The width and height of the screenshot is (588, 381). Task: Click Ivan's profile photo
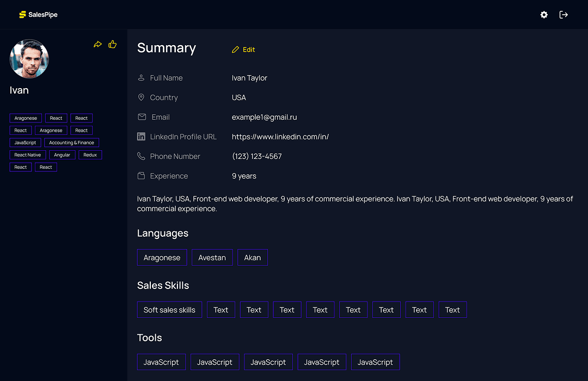point(29,58)
